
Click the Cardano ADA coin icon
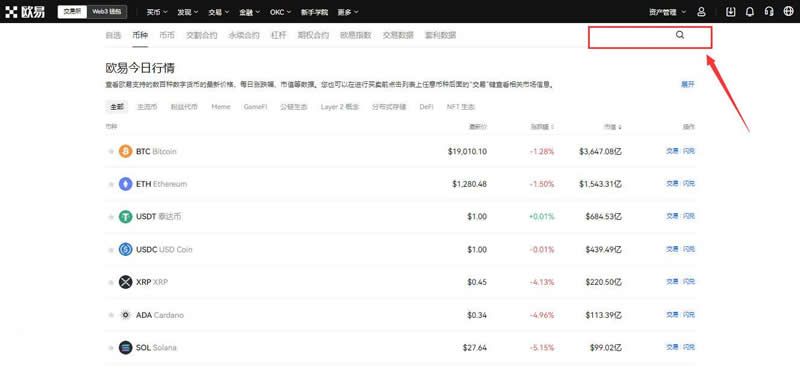pos(126,315)
